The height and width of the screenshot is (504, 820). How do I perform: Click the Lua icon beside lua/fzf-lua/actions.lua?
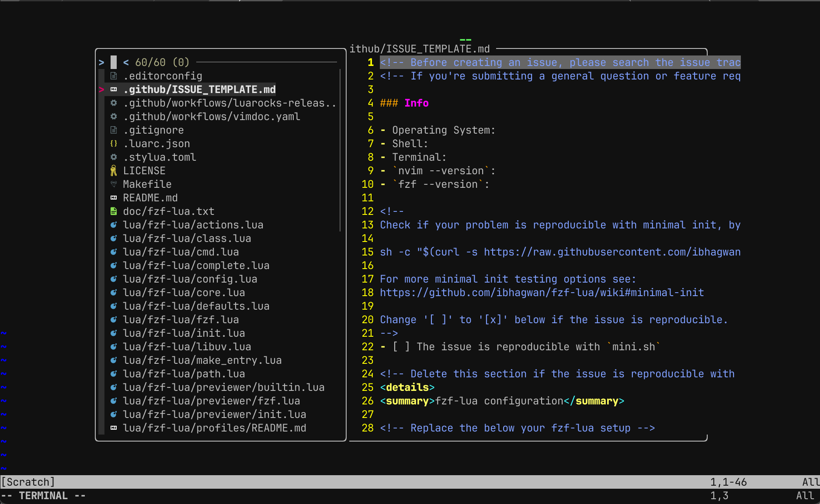point(114,224)
